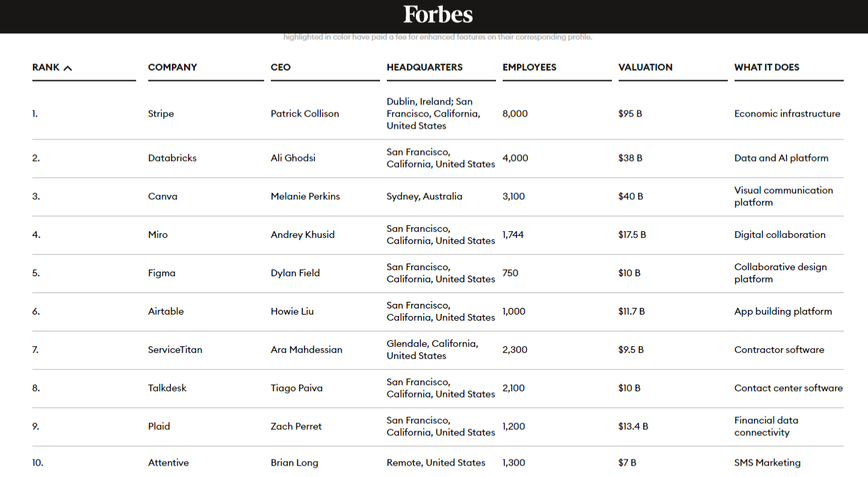
Task: Open the Plaid company entry
Action: click(159, 426)
